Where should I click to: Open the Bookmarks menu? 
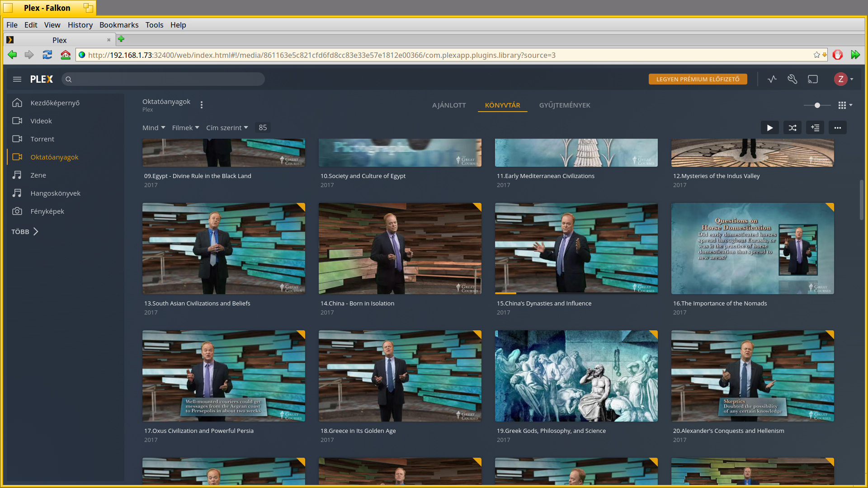[119, 25]
